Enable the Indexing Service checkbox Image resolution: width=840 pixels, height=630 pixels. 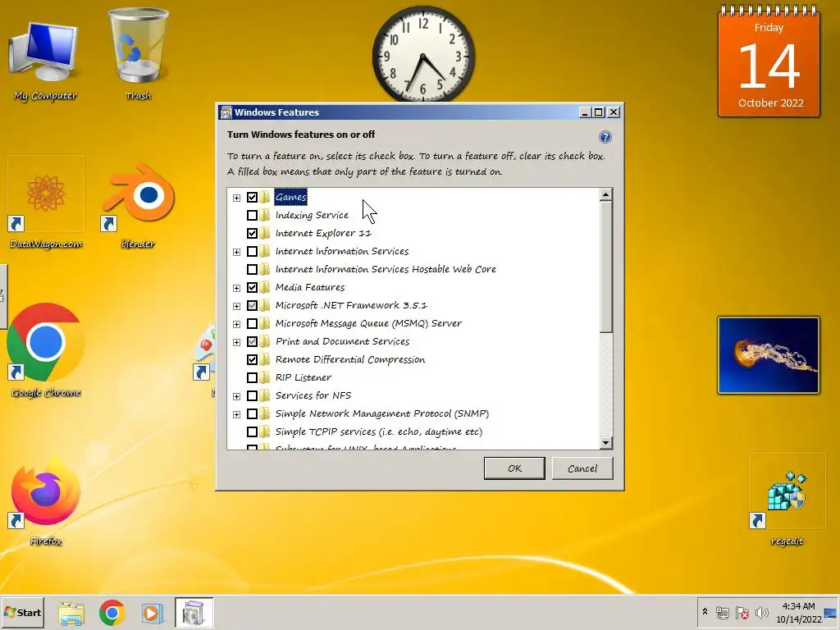point(252,216)
